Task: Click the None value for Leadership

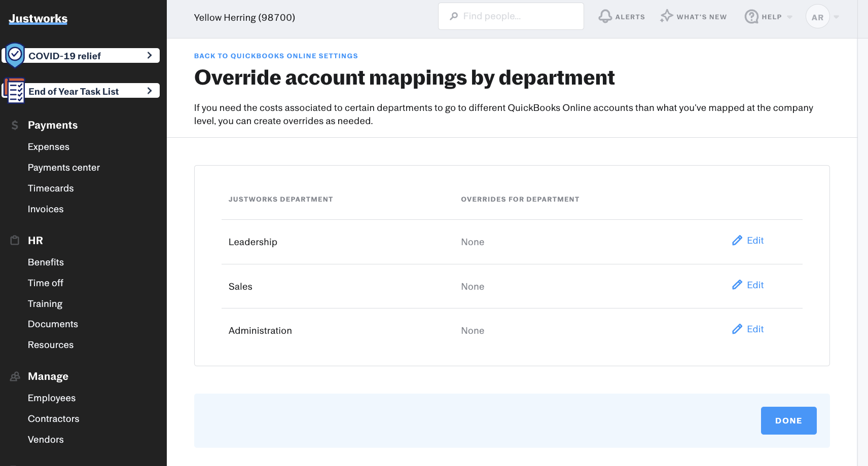Action: 473,242
